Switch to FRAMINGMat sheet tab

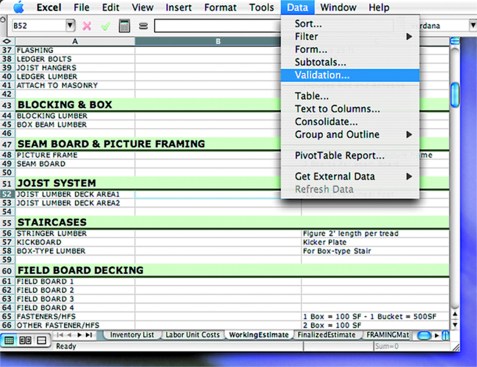pyautogui.click(x=388, y=335)
